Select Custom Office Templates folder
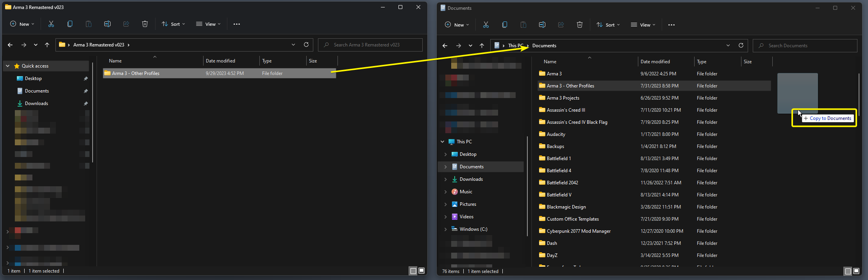Viewport: 868px width, 280px height. pyautogui.click(x=654, y=219)
